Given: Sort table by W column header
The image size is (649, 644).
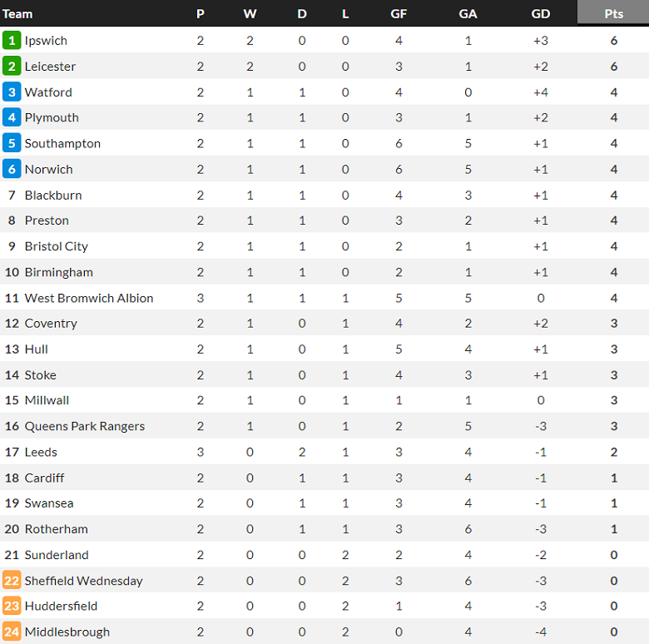Looking at the screenshot, I should tap(250, 13).
